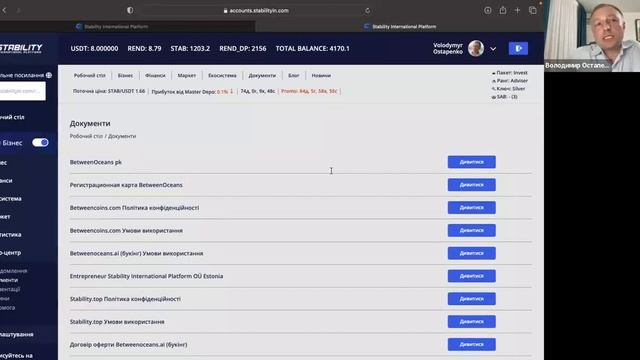View Betweencoins.com Умови використання document
Viewport: 640px width, 360px height.
[x=471, y=231]
